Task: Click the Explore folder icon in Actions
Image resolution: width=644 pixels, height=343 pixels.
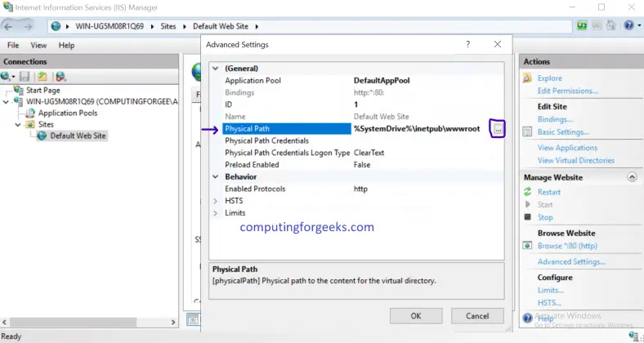Action: (x=528, y=78)
